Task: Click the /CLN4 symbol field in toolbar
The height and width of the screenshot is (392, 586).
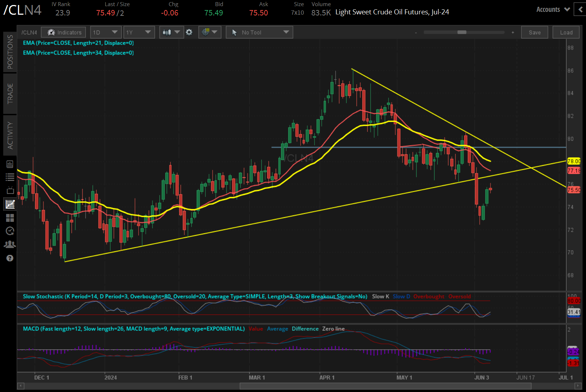Action: click(29, 32)
